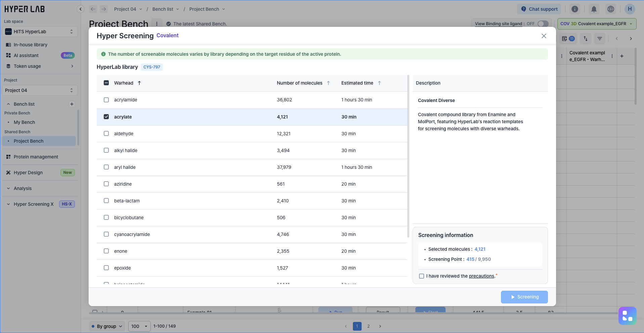Click the add bench plus icon
This screenshot has width=644, height=333.
72,104
